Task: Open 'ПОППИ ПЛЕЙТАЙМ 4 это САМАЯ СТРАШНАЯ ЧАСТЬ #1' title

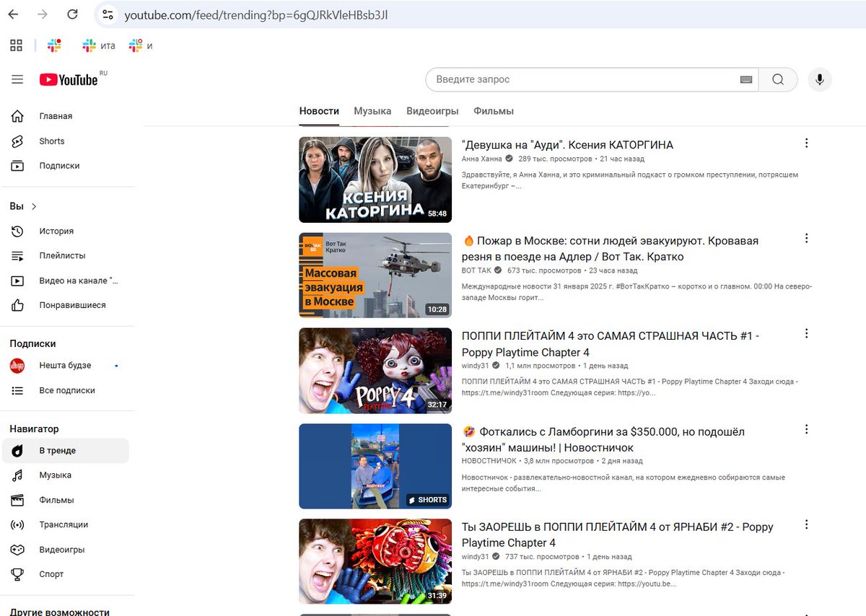Action: tap(611, 344)
